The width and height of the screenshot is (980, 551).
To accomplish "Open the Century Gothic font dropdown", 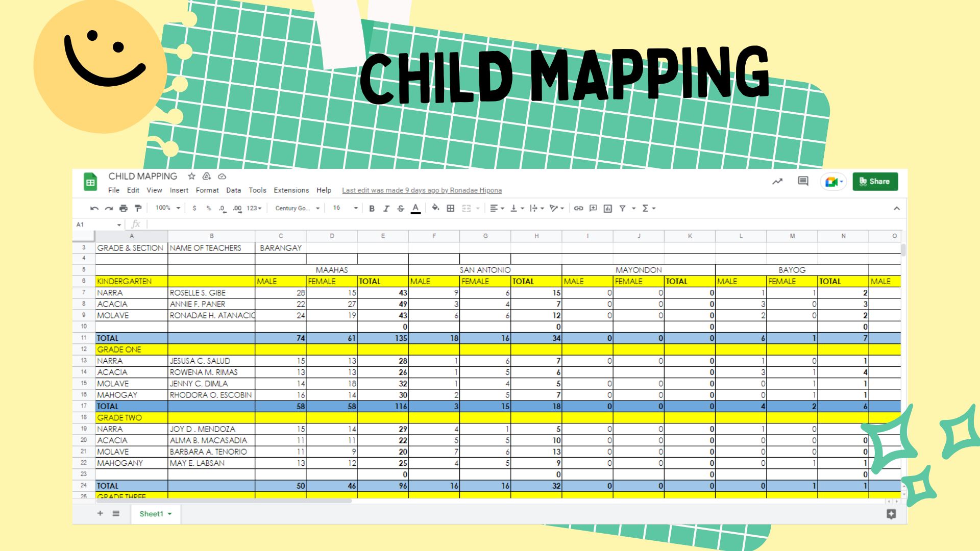I will (x=297, y=208).
